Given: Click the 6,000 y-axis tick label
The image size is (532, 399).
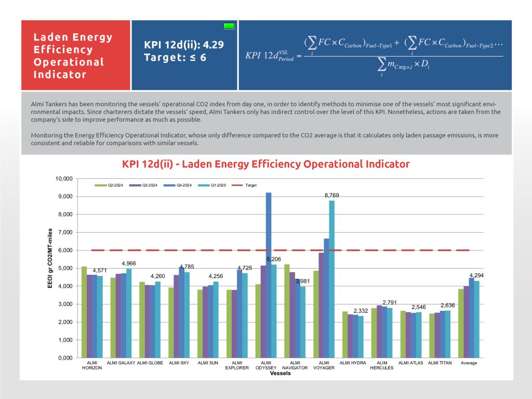Looking at the screenshot, I should (65, 250).
